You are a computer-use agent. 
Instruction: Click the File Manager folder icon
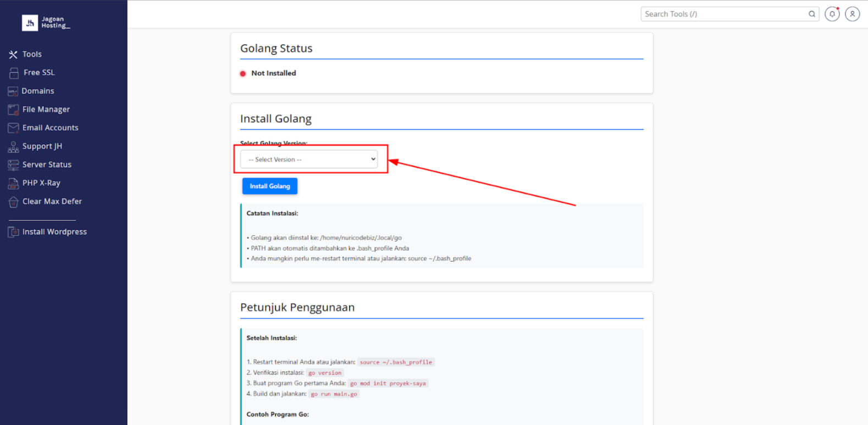[13, 109]
